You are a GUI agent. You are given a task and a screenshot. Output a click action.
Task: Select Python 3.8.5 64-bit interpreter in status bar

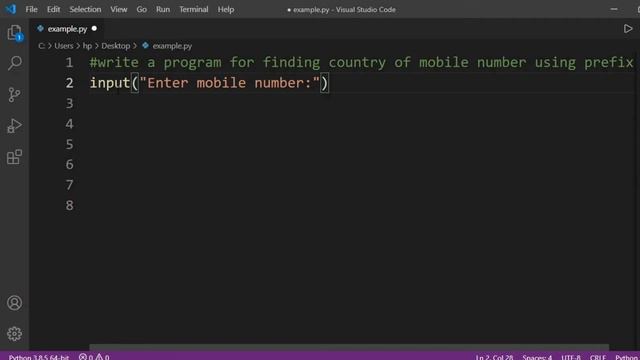tap(39, 357)
